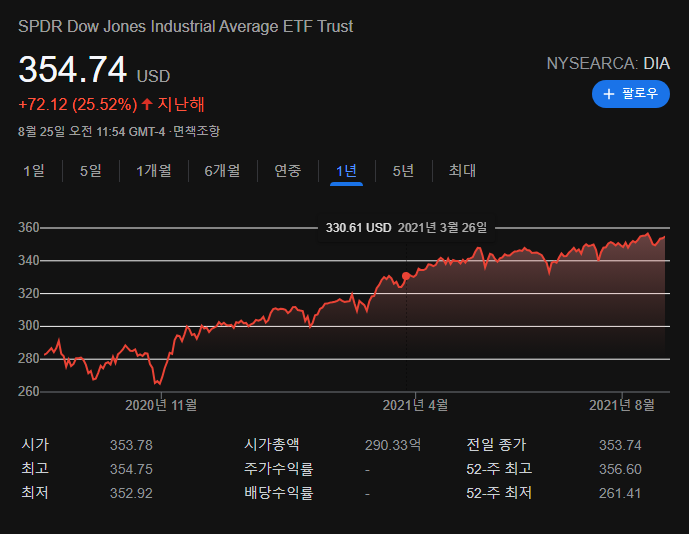Click the 330.61 USD tooltip label
Image resolution: width=689 pixels, height=534 pixels.
(x=358, y=228)
